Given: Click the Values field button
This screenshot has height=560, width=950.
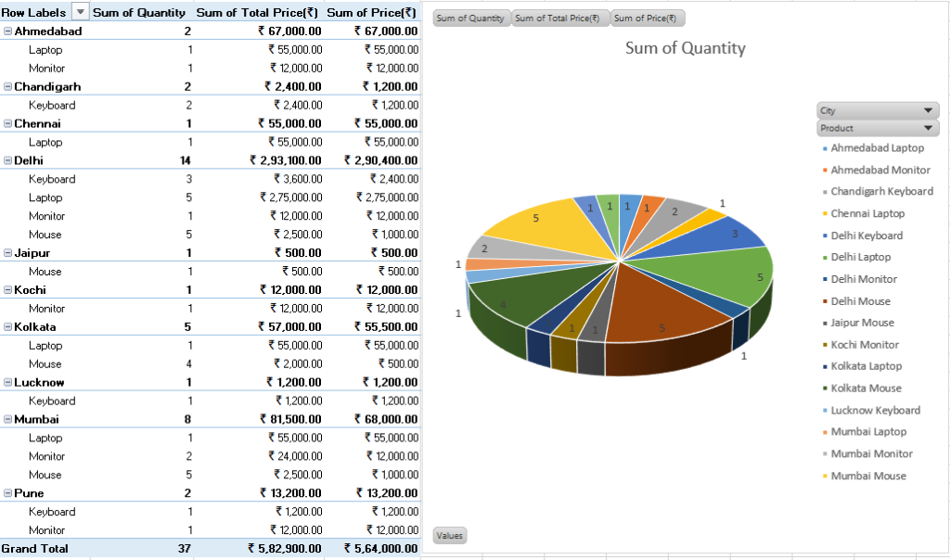Looking at the screenshot, I should [x=450, y=535].
